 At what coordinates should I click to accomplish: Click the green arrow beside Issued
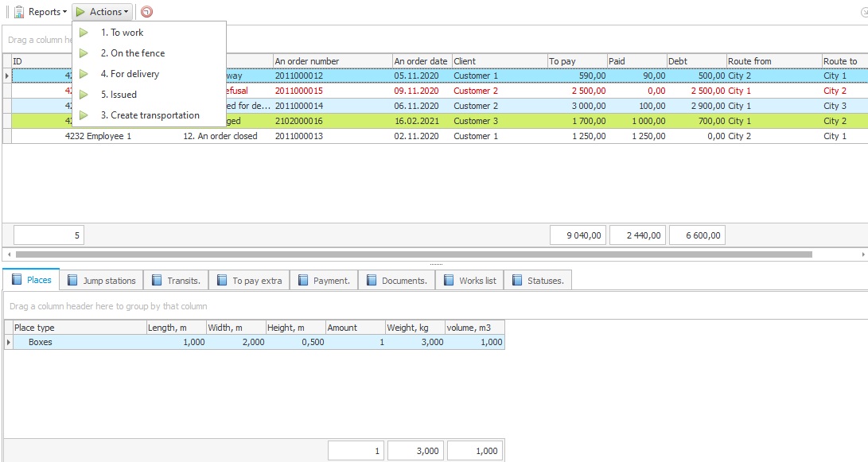pyautogui.click(x=84, y=95)
